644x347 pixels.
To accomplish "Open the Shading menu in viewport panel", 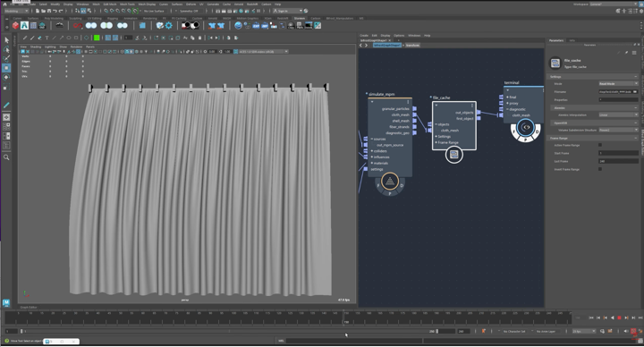I will click(35, 47).
